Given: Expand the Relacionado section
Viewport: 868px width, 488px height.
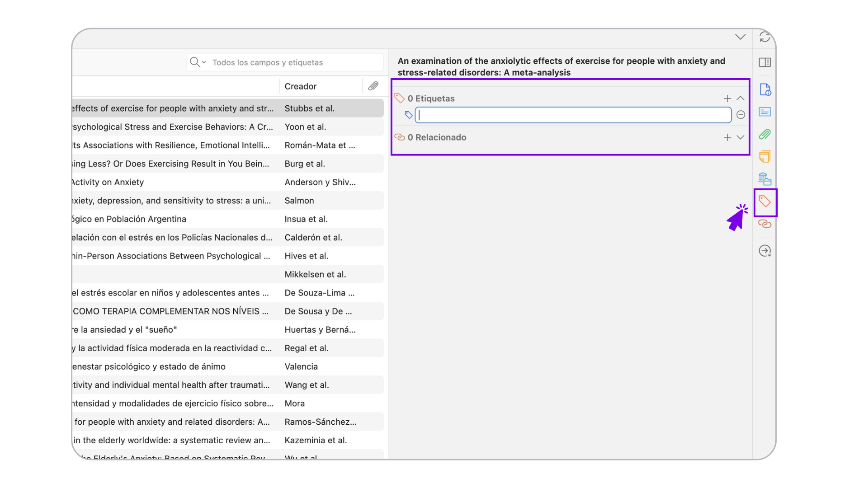Looking at the screenshot, I should tap(741, 137).
